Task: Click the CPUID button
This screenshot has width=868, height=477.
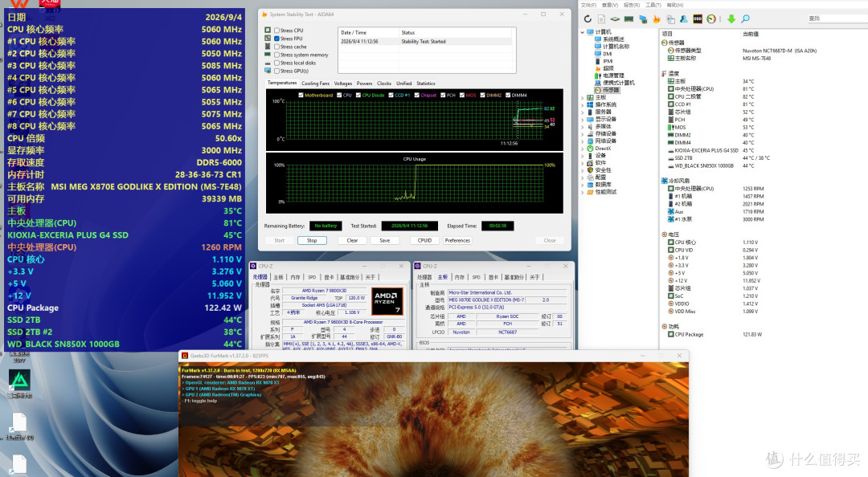Action: tap(424, 241)
